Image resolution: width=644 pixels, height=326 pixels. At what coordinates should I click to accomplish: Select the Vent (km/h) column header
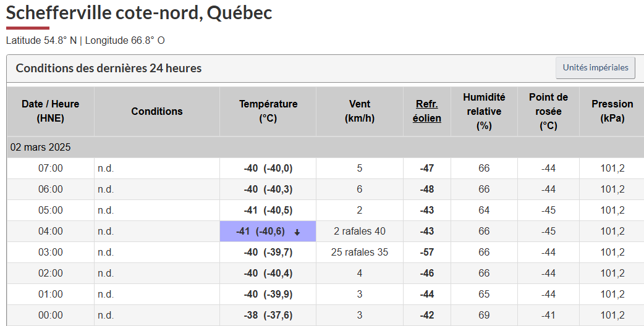coord(360,111)
